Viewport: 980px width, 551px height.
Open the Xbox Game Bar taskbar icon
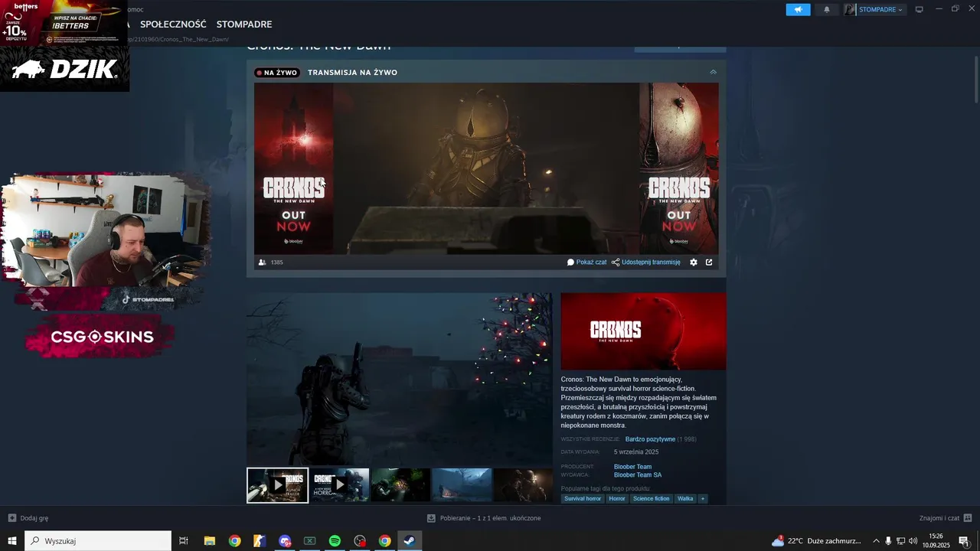(x=309, y=541)
